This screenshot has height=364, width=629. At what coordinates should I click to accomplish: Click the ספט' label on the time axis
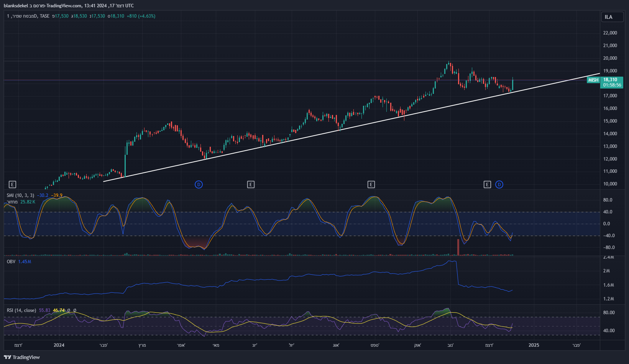(x=375, y=345)
